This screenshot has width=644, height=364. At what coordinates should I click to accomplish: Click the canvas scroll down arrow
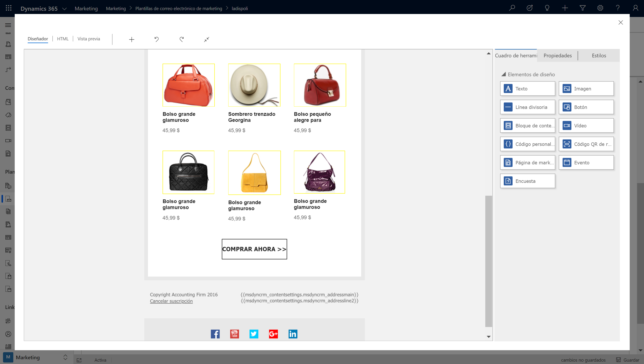point(489,337)
